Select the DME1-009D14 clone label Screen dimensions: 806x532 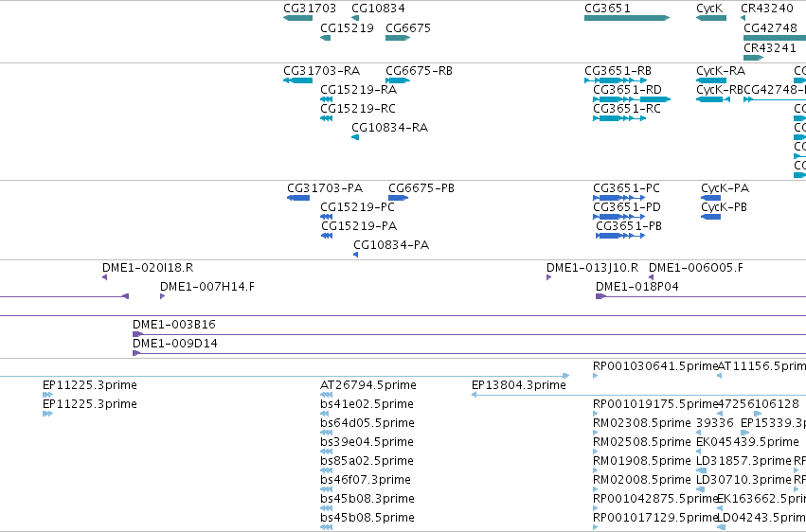pos(175,344)
